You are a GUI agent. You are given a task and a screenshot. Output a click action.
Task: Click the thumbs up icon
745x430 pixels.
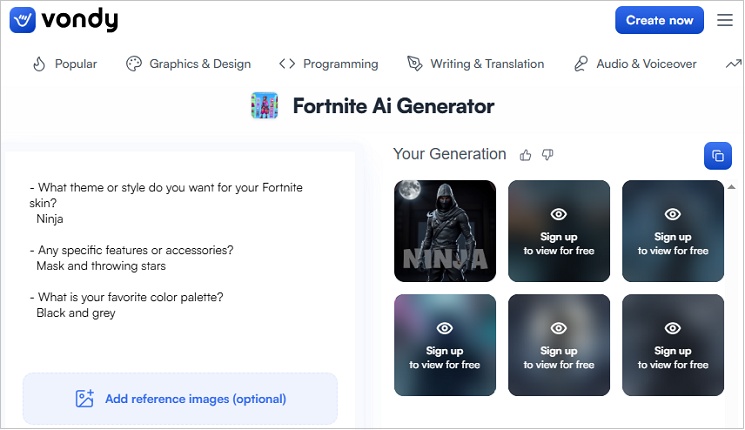(526, 155)
